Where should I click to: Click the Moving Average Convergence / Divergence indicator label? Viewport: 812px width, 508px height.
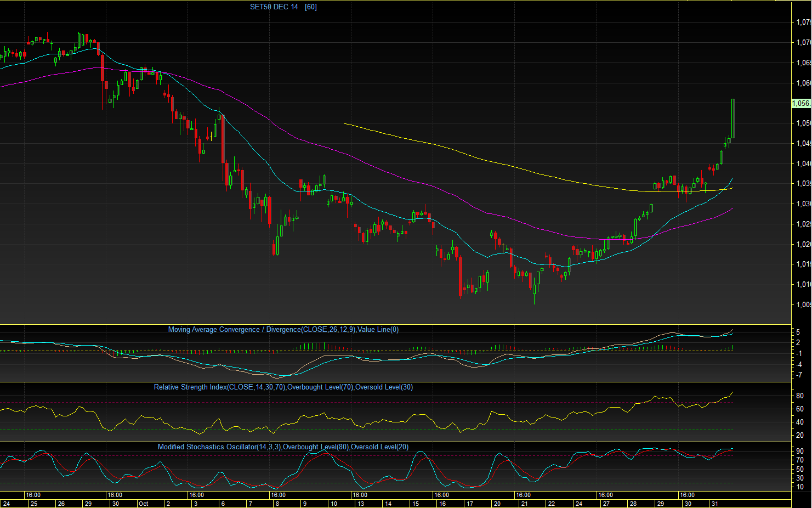point(283,330)
